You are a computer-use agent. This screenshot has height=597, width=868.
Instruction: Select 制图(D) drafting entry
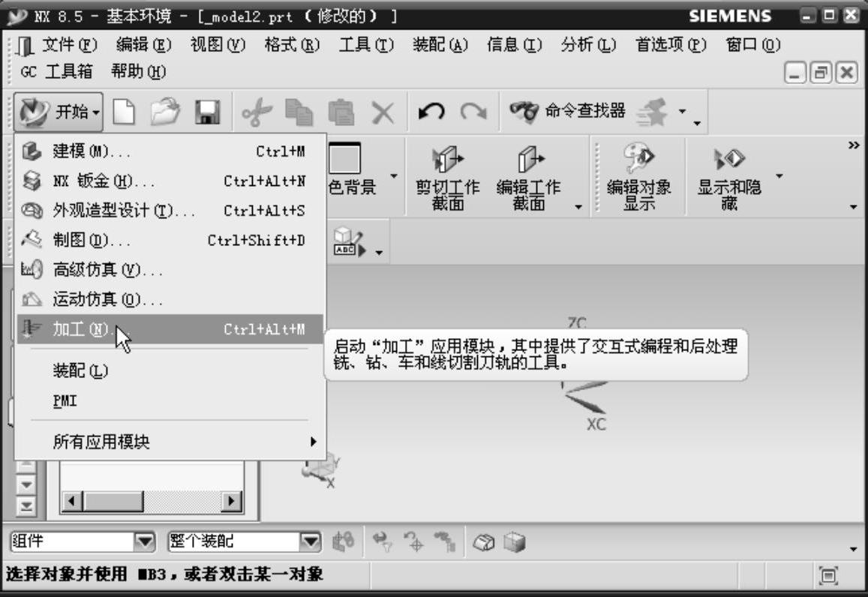[170, 240]
